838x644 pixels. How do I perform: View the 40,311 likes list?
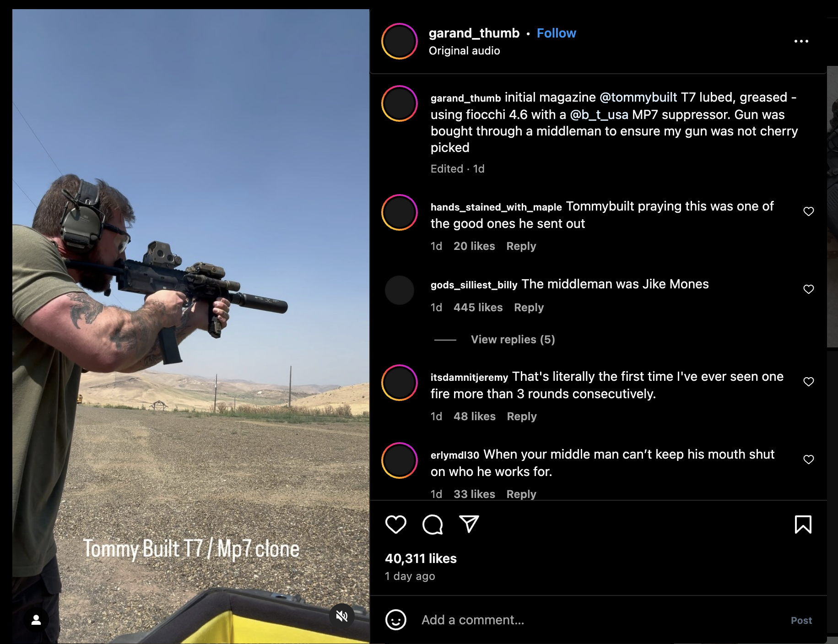pos(421,558)
